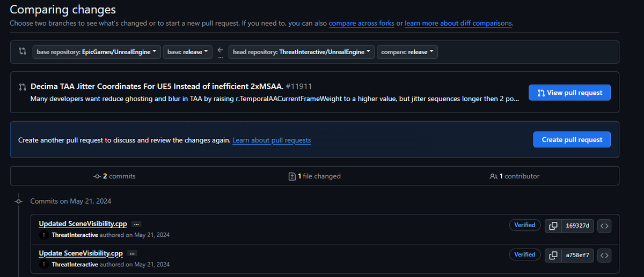The height and width of the screenshot is (277, 644).
Task: Switch to the 1 contributor tab
Action: coord(515,176)
